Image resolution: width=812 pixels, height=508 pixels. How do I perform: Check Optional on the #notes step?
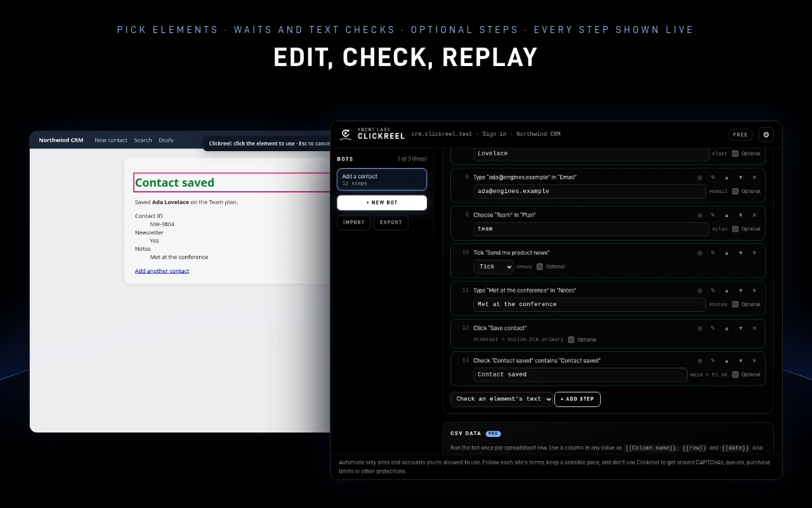pyautogui.click(x=735, y=304)
